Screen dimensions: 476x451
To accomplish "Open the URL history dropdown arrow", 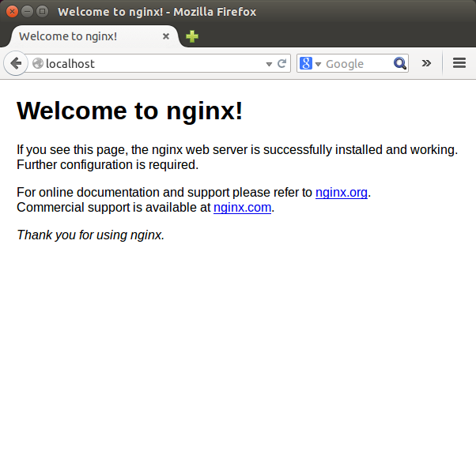I will coord(269,64).
